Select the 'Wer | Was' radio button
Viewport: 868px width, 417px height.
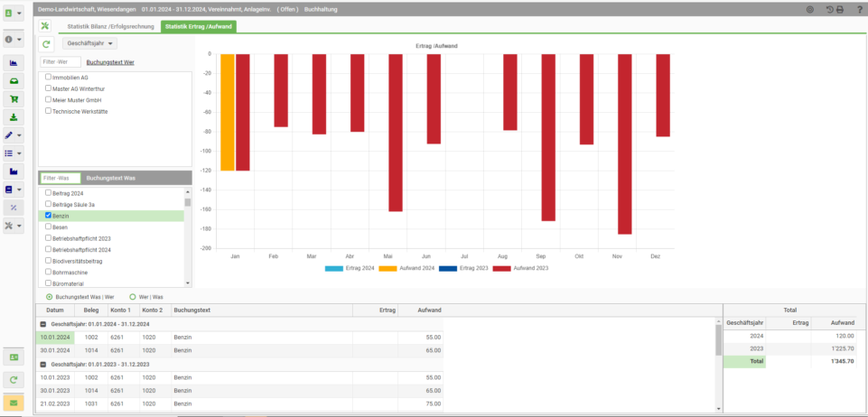pos(132,296)
